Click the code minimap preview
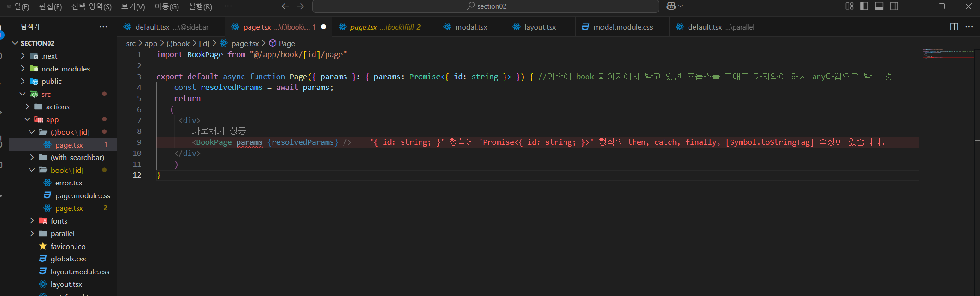Viewport: 980px width, 296px height. coord(948,54)
